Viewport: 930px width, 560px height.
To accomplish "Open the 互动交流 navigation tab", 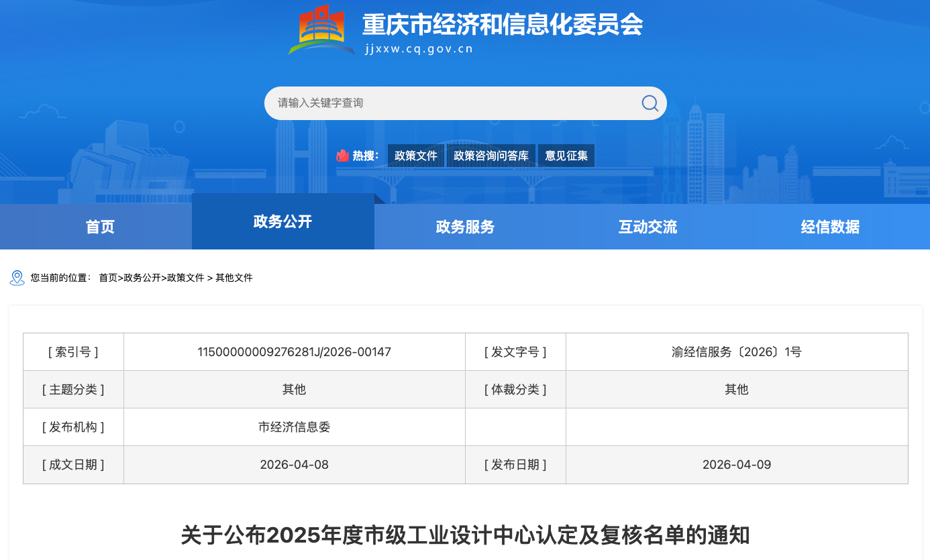I will pyautogui.click(x=648, y=227).
